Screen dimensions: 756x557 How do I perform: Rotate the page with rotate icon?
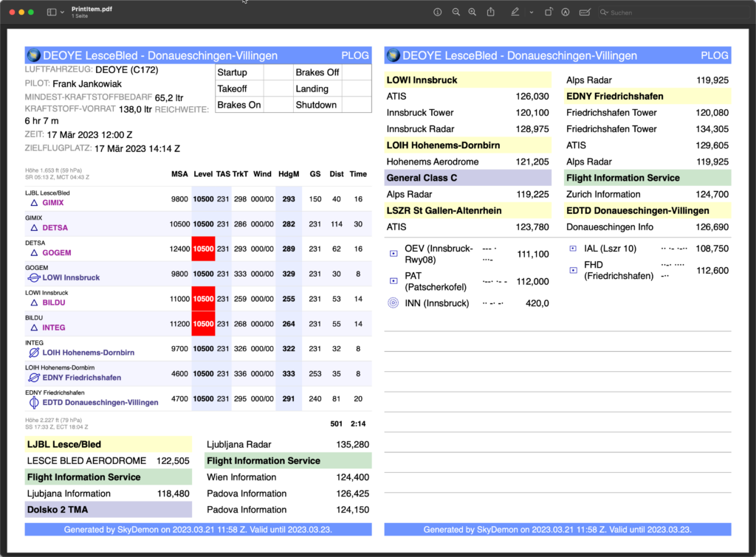tap(549, 12)
